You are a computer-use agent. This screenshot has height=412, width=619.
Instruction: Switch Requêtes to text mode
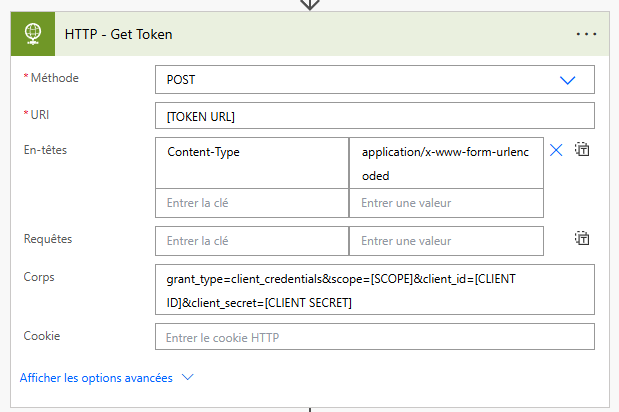582,238
